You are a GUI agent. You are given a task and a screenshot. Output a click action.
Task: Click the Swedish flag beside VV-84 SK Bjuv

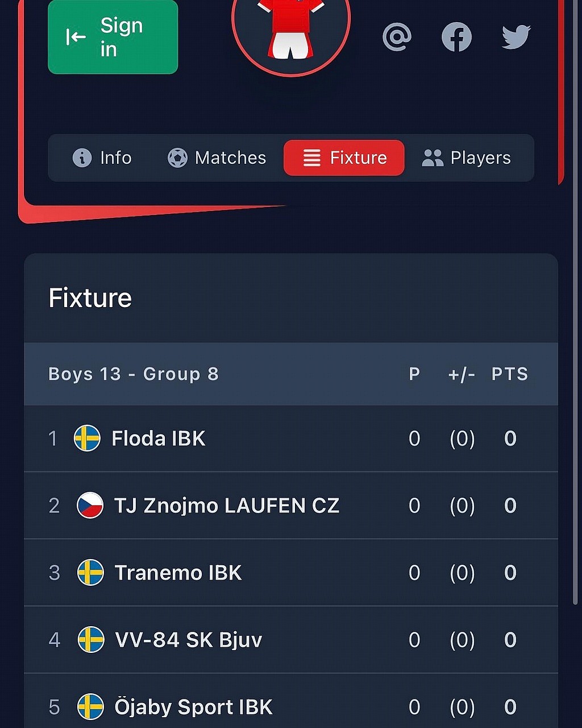click(x=91, y=640)
